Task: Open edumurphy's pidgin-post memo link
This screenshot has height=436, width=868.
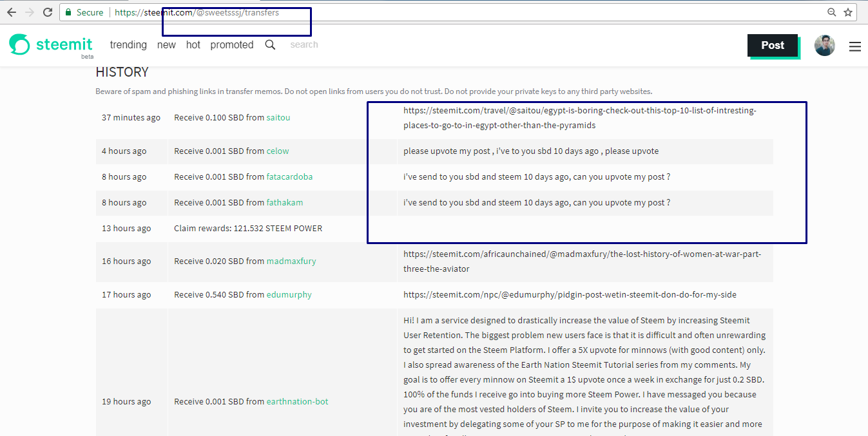Action: [x=570, y=294]
